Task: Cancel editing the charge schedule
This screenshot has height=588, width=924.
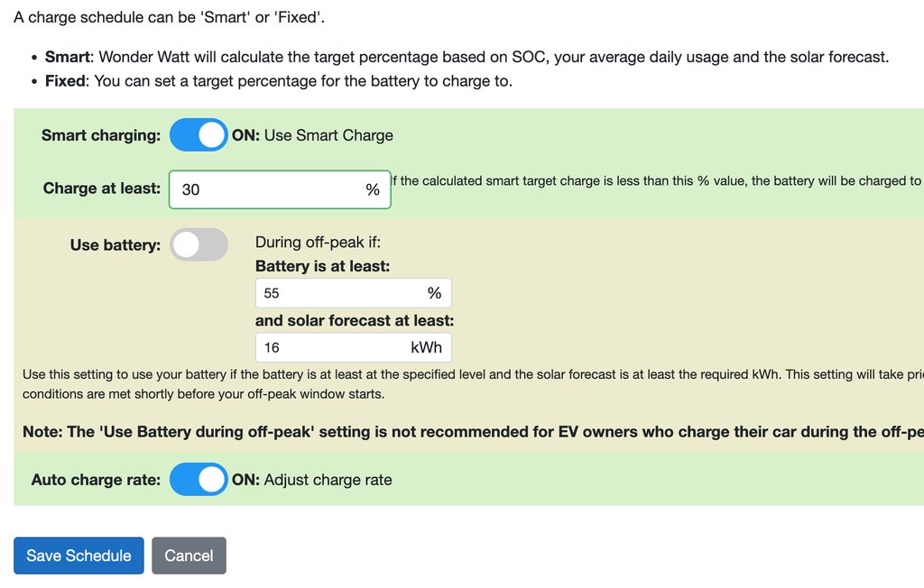Action: (x=189, y=556)
